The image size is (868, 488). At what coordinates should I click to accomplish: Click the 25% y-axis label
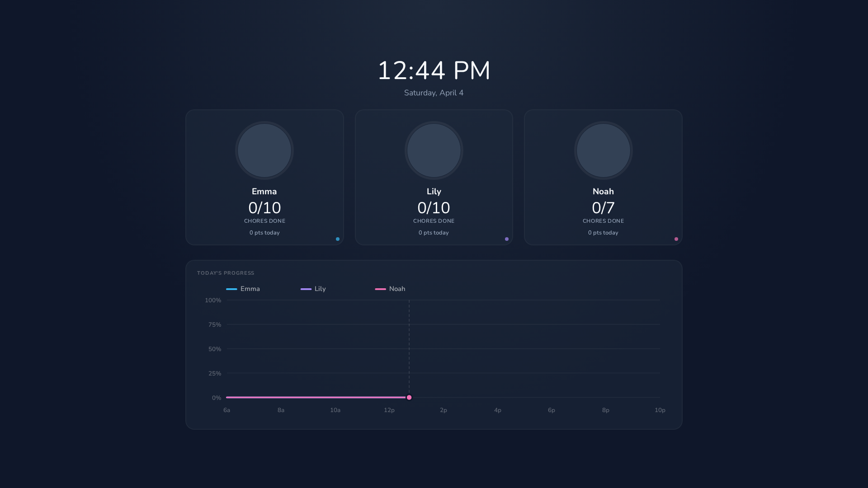pos(215,374)
